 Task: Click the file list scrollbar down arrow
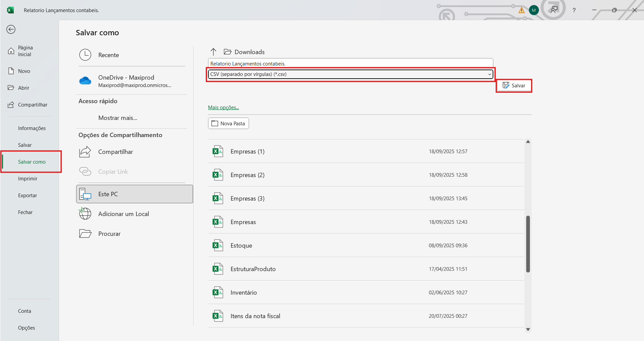tap(528, 329)
